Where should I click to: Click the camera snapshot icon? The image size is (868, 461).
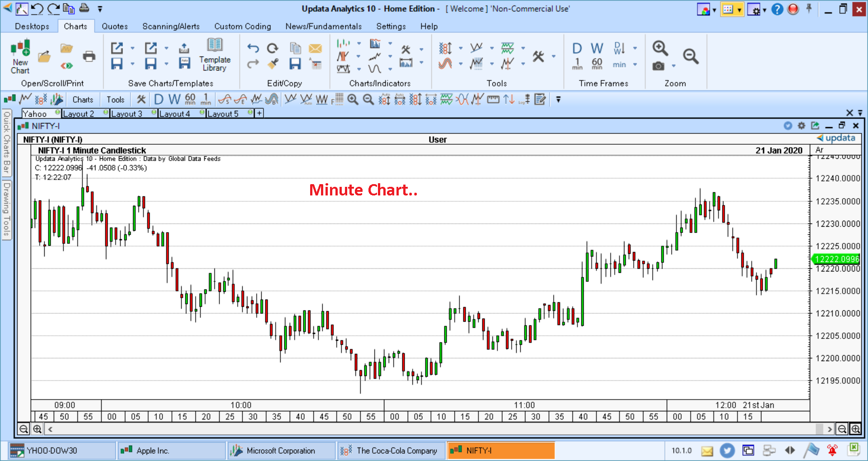coord(659,66)
